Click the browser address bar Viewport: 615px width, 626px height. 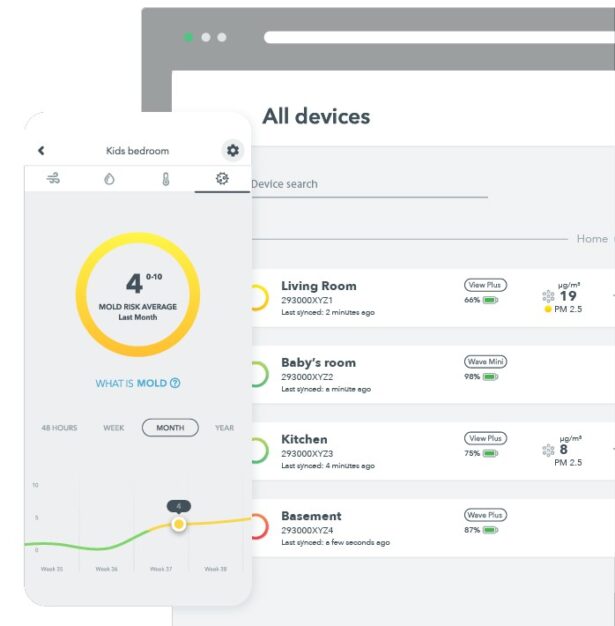[x=439, y=38]
